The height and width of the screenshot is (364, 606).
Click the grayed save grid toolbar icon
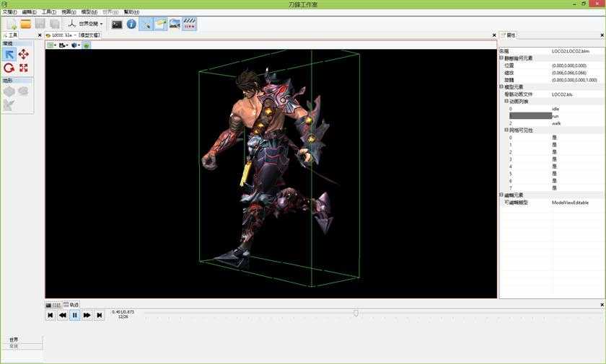tap(40, 24)
